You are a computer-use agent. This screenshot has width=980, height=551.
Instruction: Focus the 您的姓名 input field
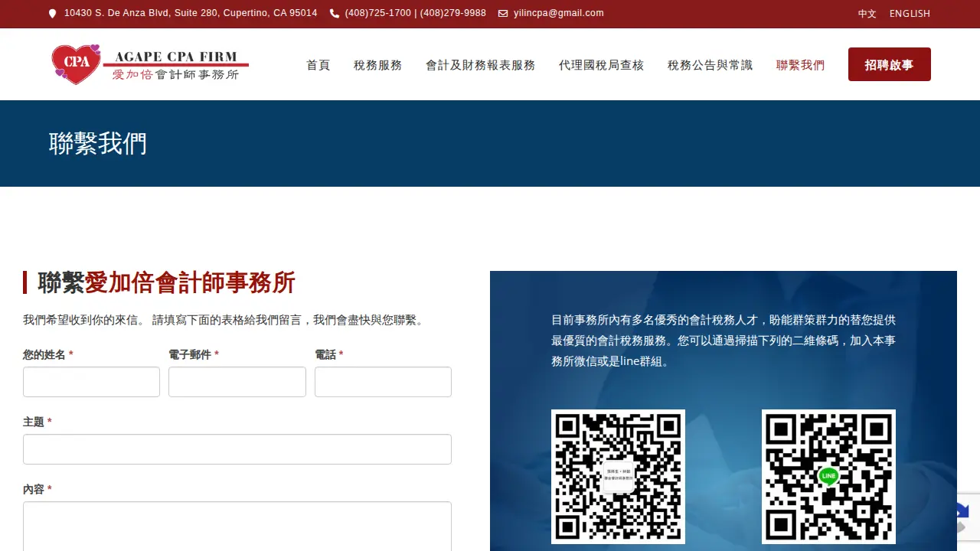click(x=91, y=382)
